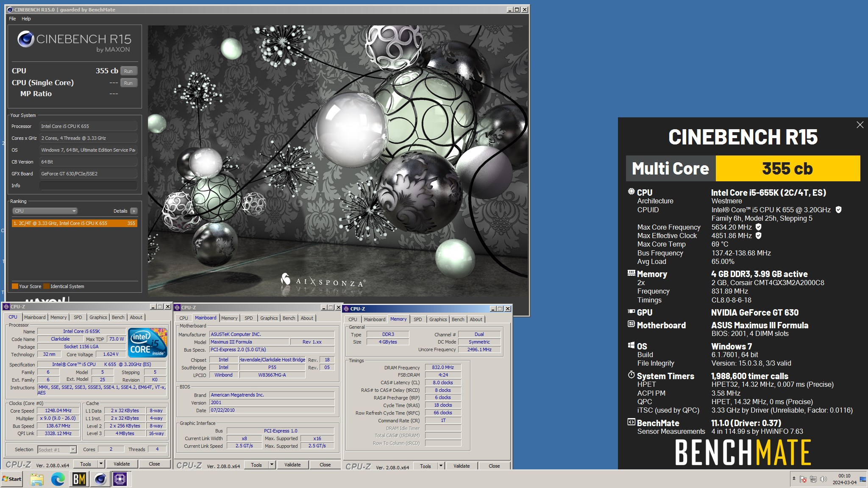Open the Ranking CPU dropdown
Screen dimensions: 868x488
click(45, 211)
